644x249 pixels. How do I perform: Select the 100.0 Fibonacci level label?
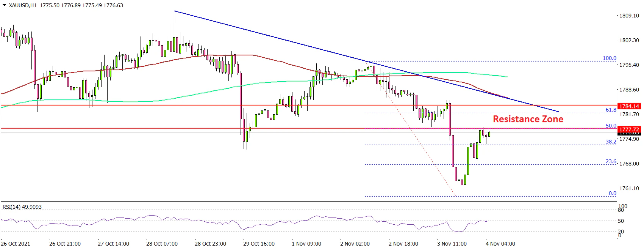pos(609,58)
